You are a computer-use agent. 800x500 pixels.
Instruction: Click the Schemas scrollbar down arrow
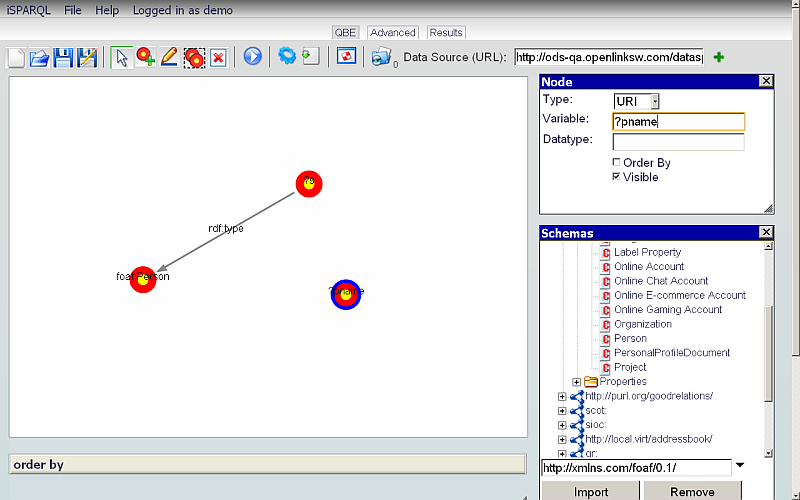click(768, 453)
